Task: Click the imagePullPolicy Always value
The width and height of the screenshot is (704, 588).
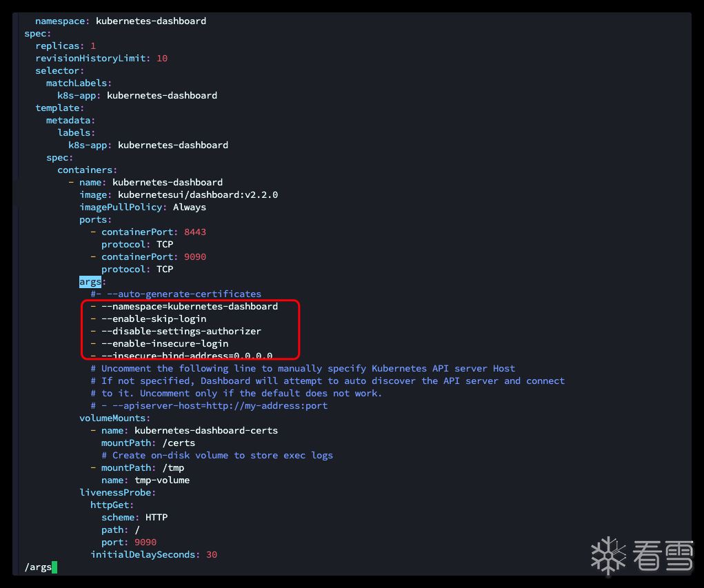Action: pyautogui.click(x=189, y=207)
